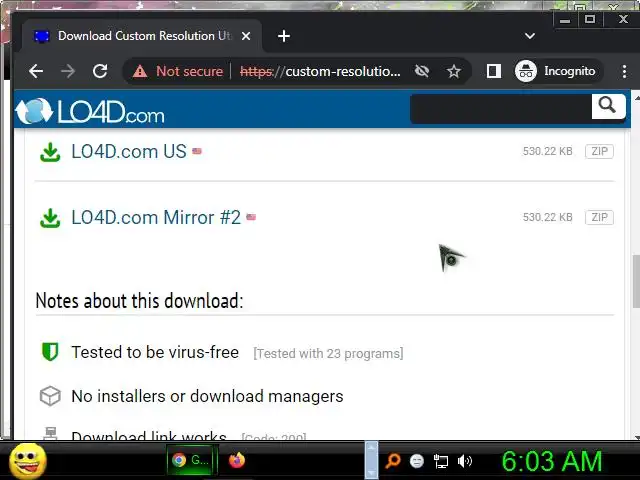
Task: Reload the page with the refresh icon
Action: click(100, 71)
